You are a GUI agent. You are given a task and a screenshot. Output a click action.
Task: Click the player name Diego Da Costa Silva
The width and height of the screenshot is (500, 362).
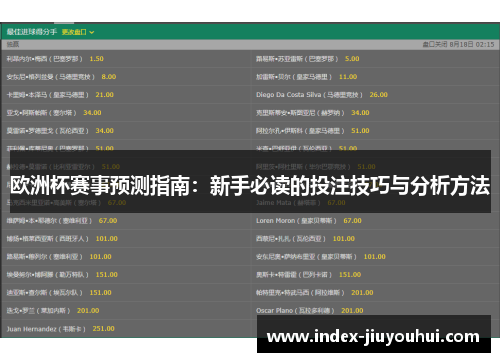click(x=288, y=95)
